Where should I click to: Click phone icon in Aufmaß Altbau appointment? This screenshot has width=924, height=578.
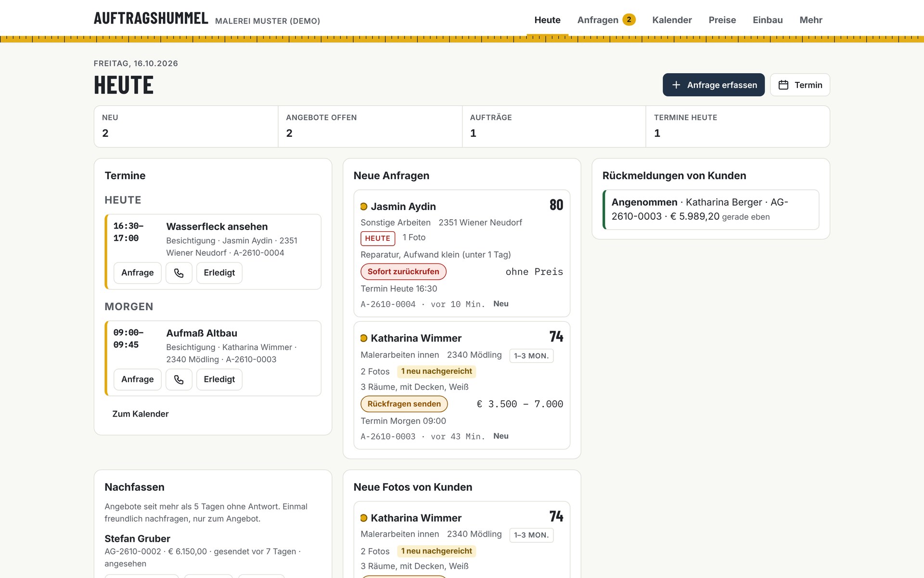tap(179, 380)
